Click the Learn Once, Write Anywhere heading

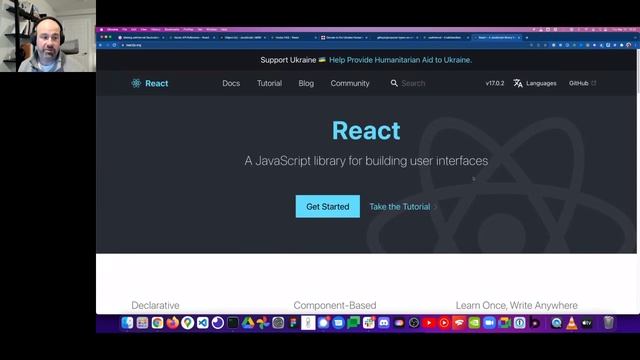[517, 305]
